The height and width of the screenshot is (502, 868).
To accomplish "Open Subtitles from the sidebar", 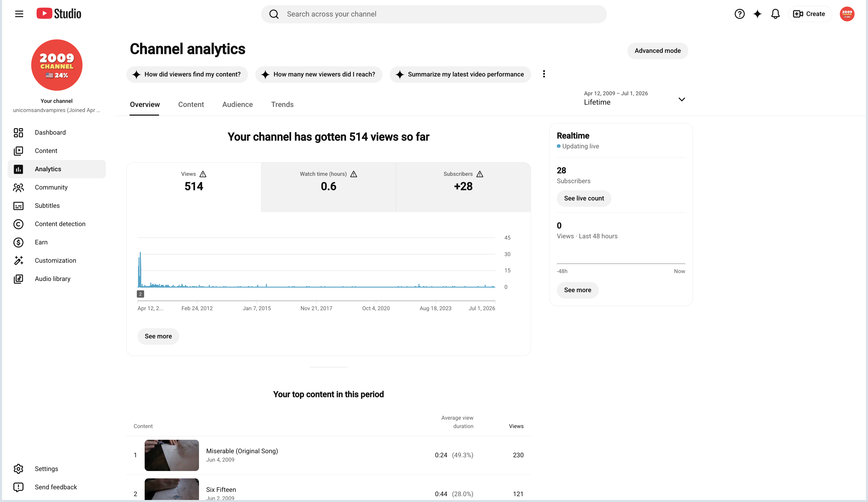I will click(x=57, y=206).
